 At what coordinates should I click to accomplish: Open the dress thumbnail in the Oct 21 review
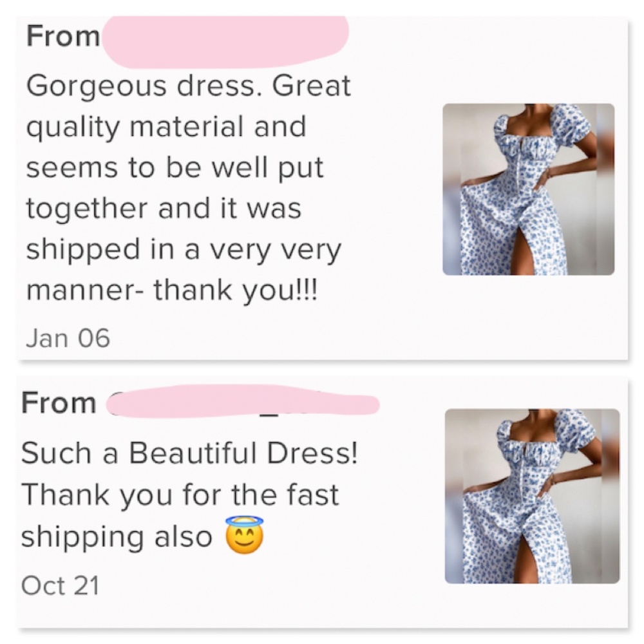click(x=533, y=496)
